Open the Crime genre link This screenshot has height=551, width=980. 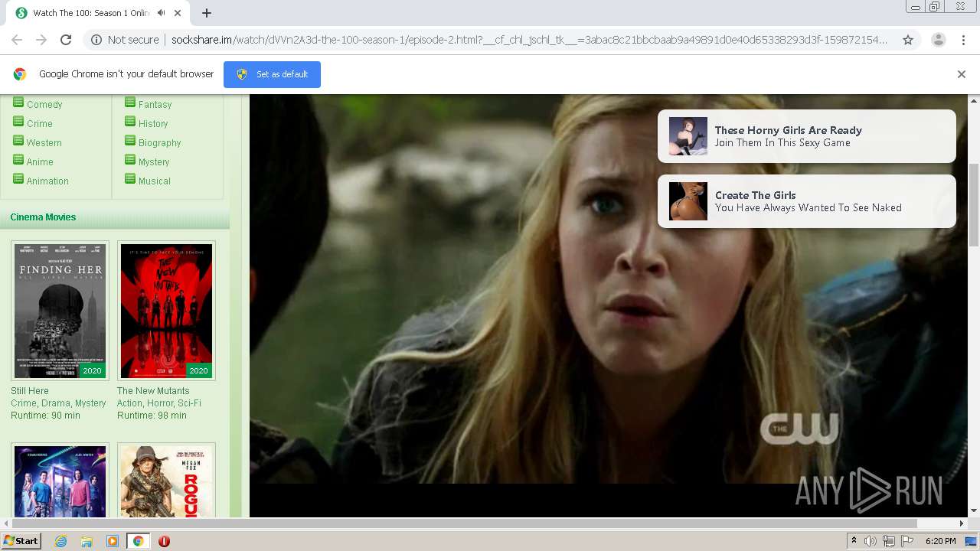(x=40, y=124)
